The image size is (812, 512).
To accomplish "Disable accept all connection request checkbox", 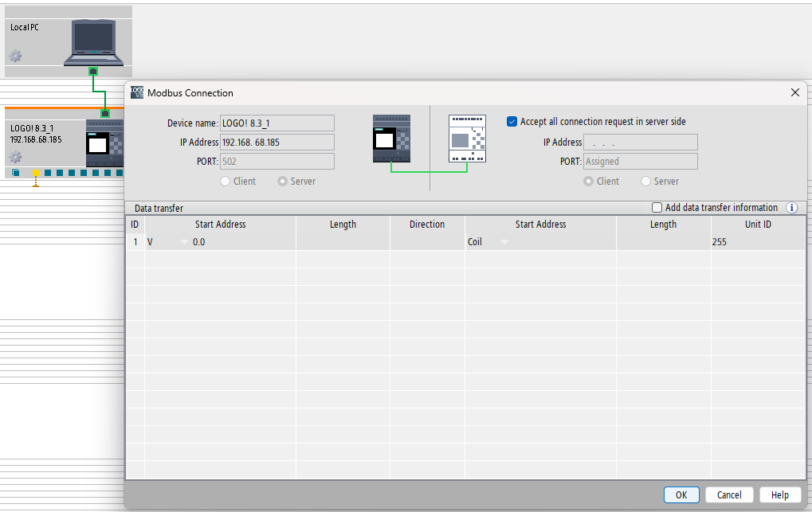I will [512, 122].
